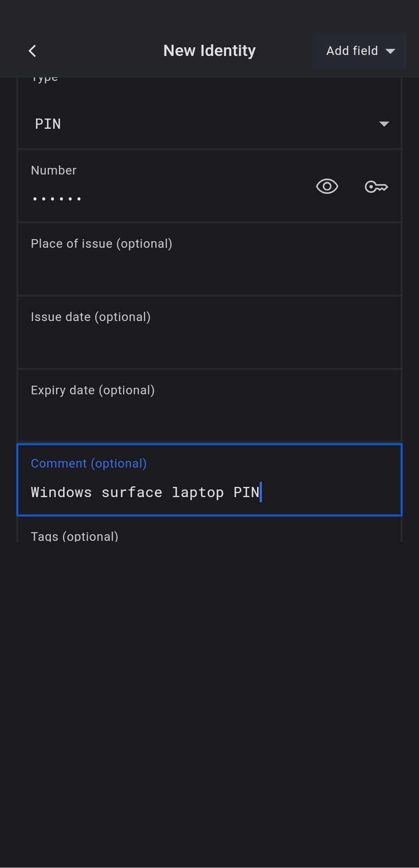Open the Add field menu
The height and width of the screenshot is (868, 419).
352,51
